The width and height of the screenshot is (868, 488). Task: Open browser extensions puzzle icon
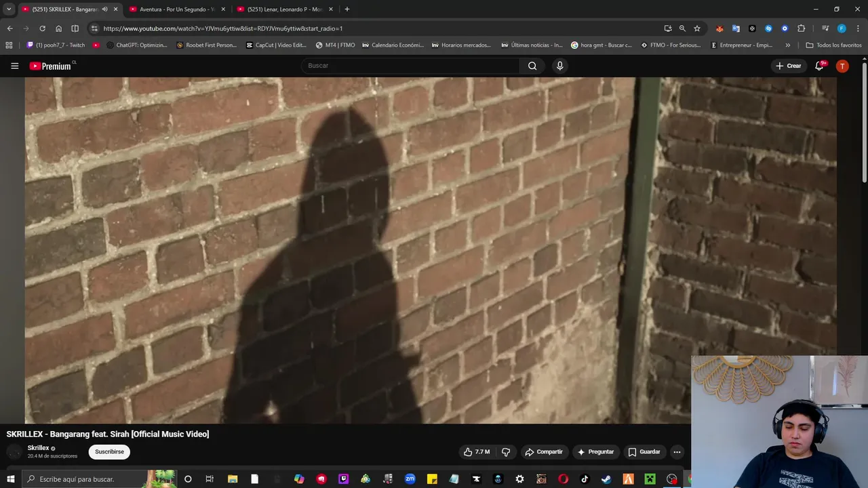[801, 28]
